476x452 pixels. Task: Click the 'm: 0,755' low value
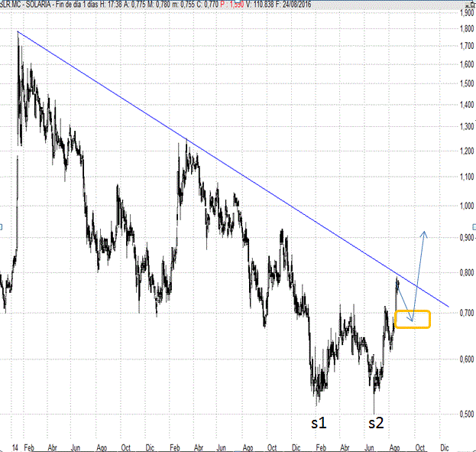click(x=183, y=5)
